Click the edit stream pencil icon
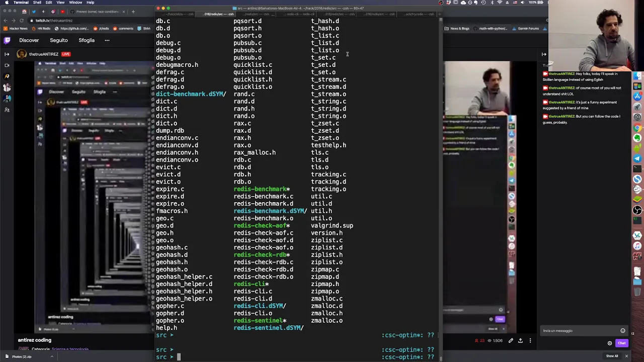The height and width of the screenshot is (362, 644). (x=511, y=341)
